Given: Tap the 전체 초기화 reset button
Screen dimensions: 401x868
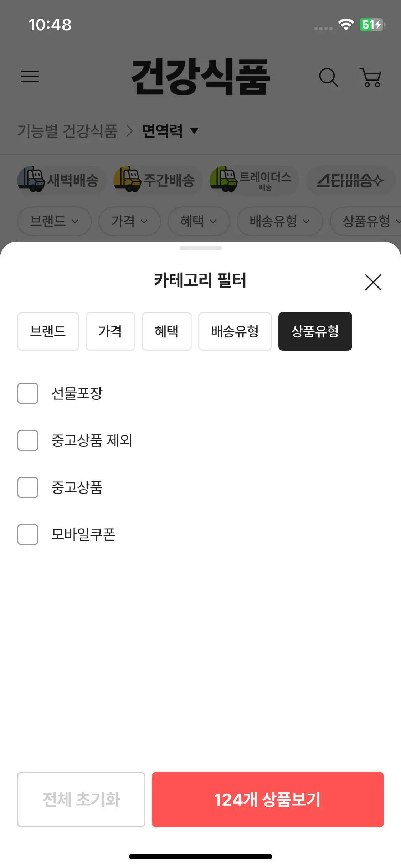Looking at the screenshot, I should point(81,799).
